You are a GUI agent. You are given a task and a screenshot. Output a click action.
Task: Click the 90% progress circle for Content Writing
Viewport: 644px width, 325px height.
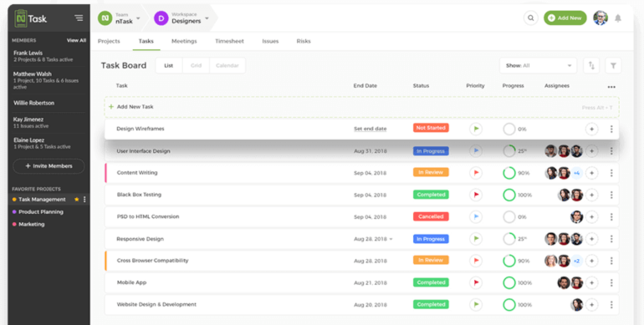tap(509, 173)
